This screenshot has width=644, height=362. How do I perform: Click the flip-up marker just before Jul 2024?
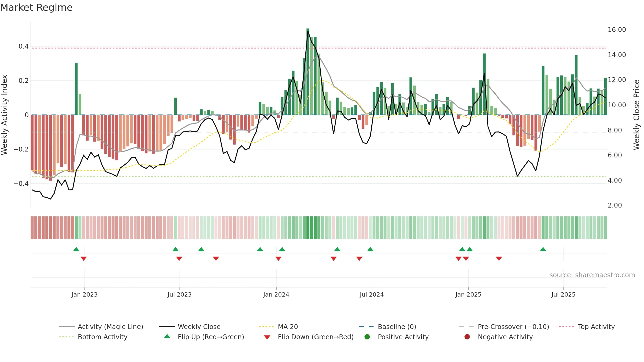click(x=370, y=249)
